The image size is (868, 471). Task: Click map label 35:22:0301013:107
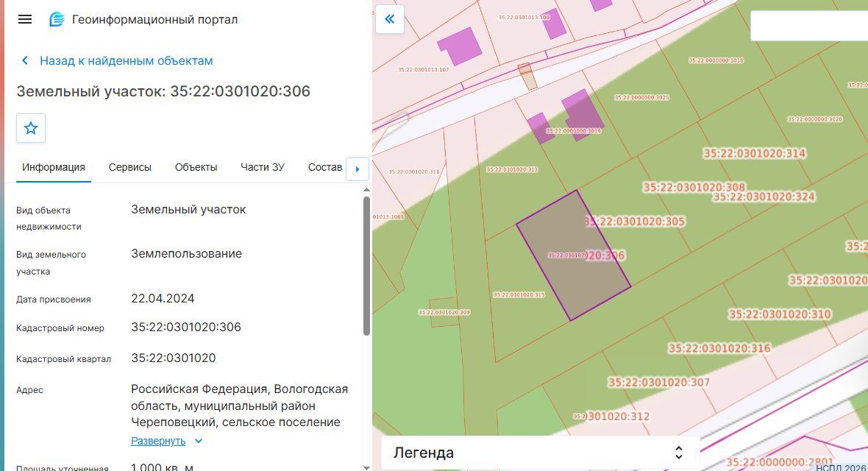(424, 70)
